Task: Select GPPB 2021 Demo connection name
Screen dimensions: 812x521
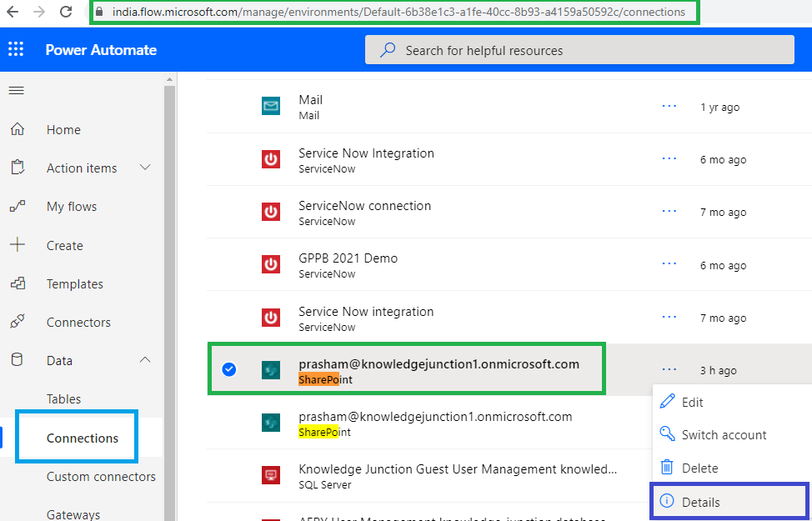Action: pyautogui.click(x=348, y=258)
